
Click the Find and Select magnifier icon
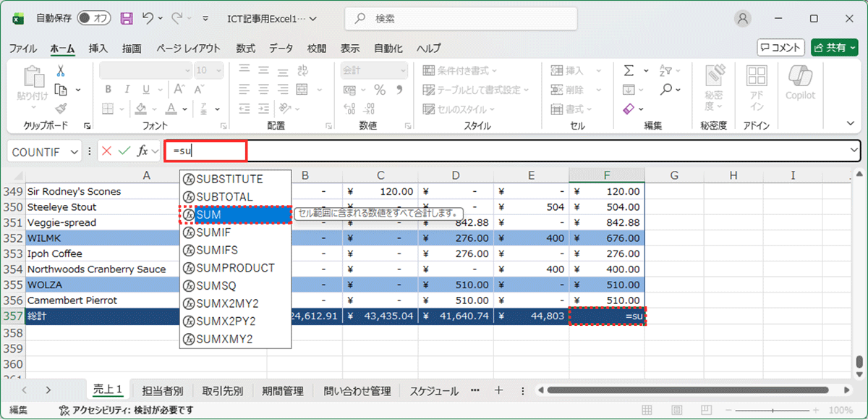click(x=665, y=89)
